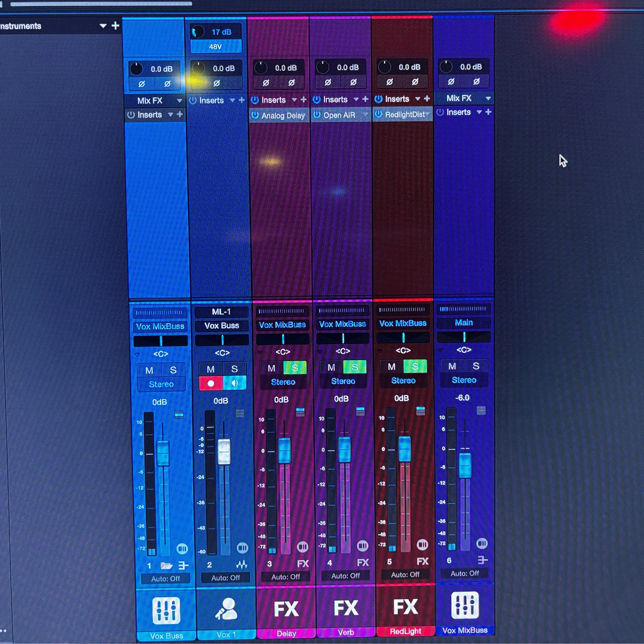
Task: Toggle solo on the Delay FX channel
Action: (x=295, y=367)
